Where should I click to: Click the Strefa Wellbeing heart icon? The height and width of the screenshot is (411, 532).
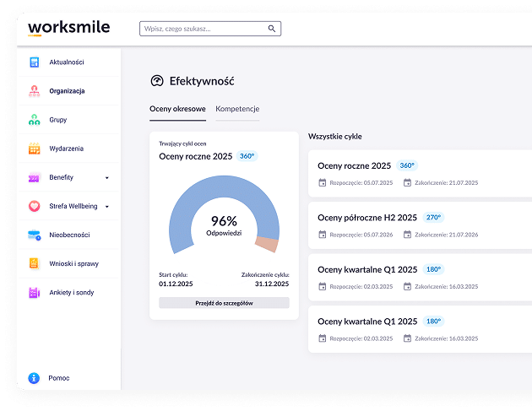pos(34,206)
